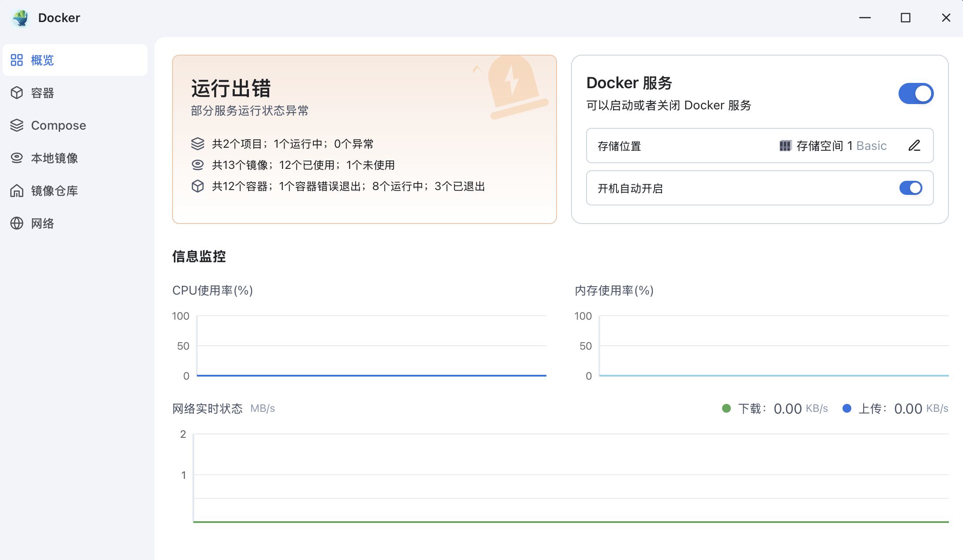This screenshot has width=963, height=560.
Task: Click the 本地镜像 sidebar icon
Action: point(16,158)
